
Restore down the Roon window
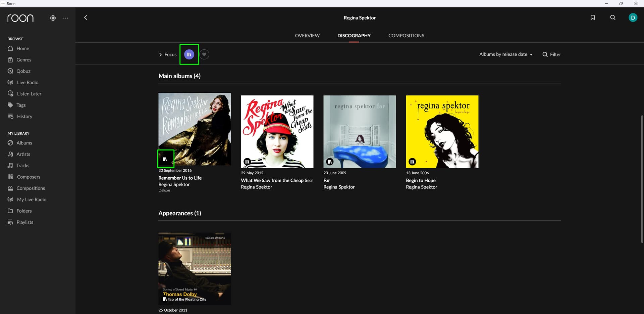(621, 3)
